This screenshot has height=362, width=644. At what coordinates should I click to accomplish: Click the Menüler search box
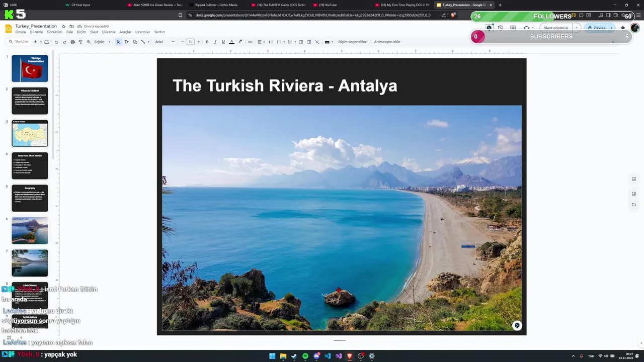(x=19, y=42)
